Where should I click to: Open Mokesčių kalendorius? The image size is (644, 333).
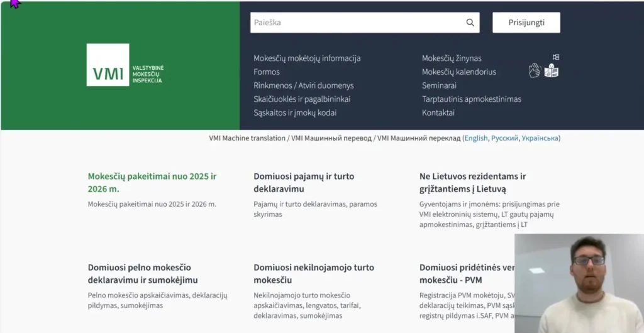coord(458,72)
